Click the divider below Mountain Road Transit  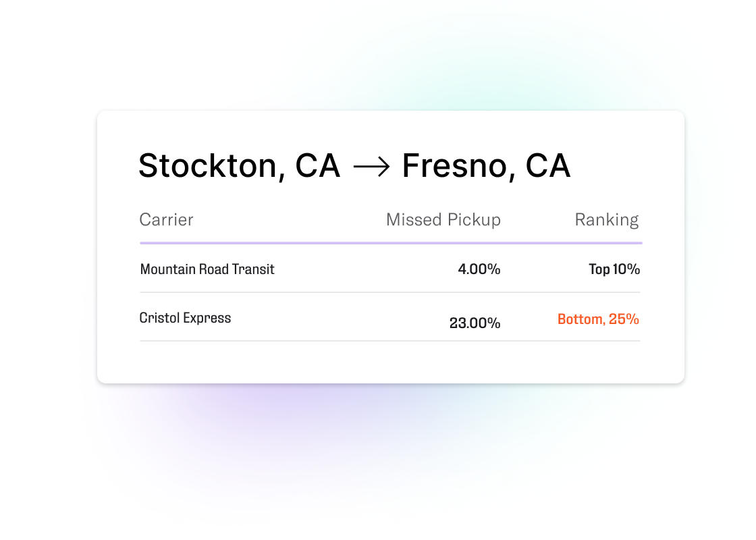(x=390, y=292)
